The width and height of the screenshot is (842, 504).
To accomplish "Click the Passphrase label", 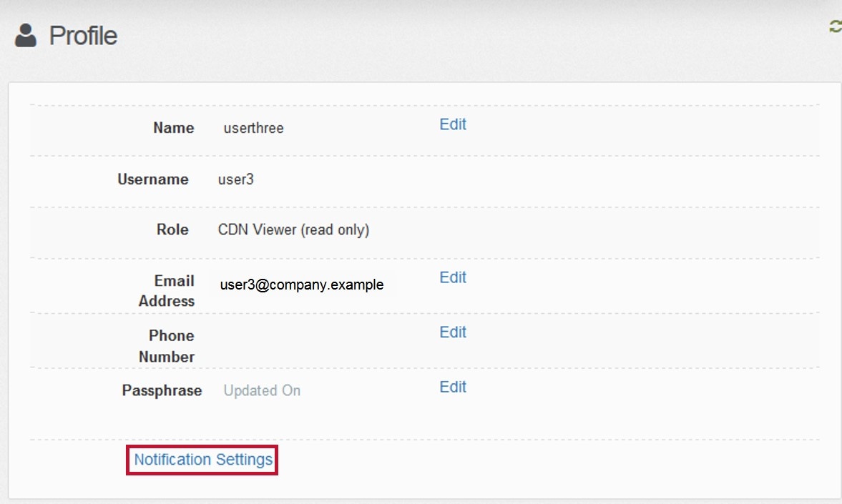I will [x=162, y=391].
